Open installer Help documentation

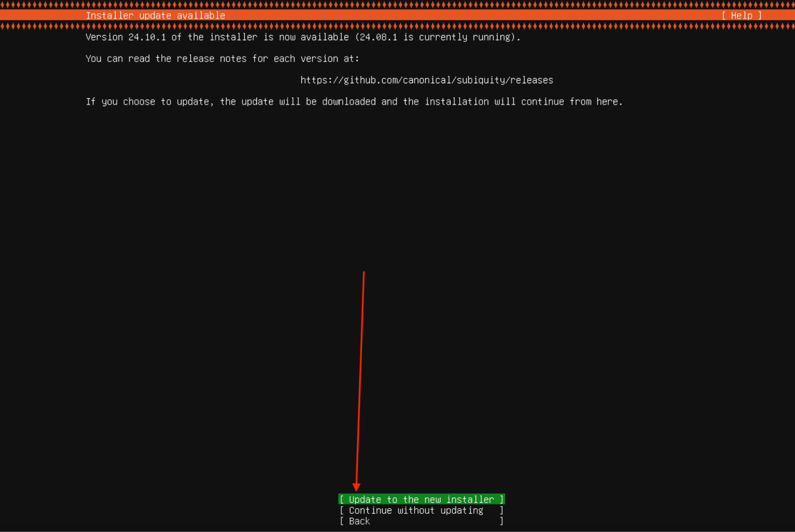click(x=740, y=15)
